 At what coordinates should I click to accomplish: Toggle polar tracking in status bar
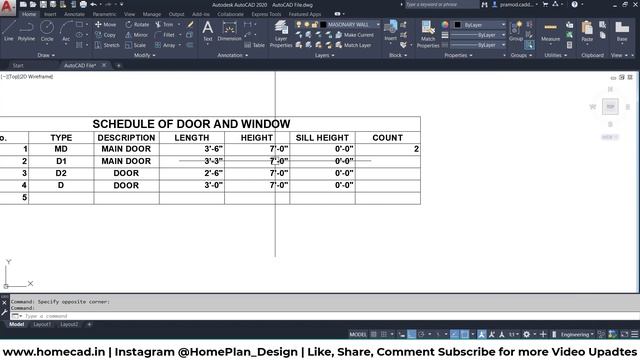click(x=422, y=334)
